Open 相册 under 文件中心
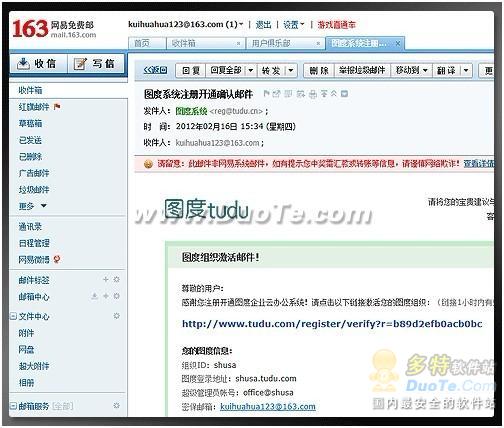 26,383
